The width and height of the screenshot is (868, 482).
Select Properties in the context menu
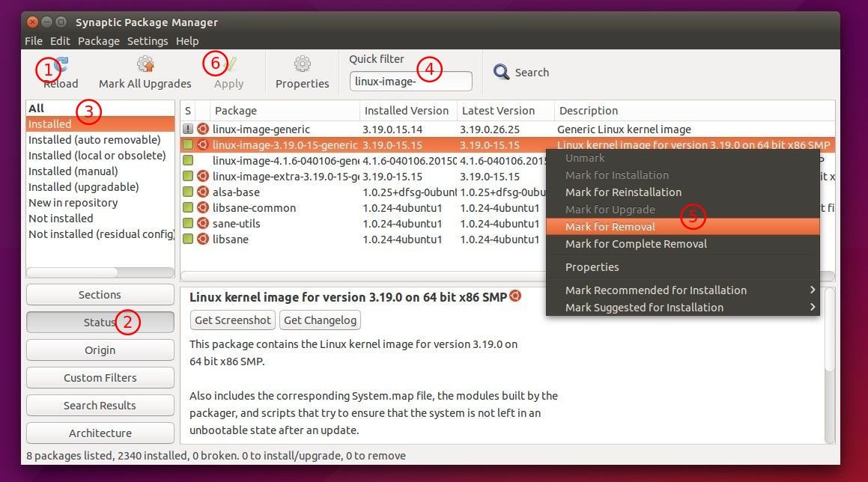682,266
